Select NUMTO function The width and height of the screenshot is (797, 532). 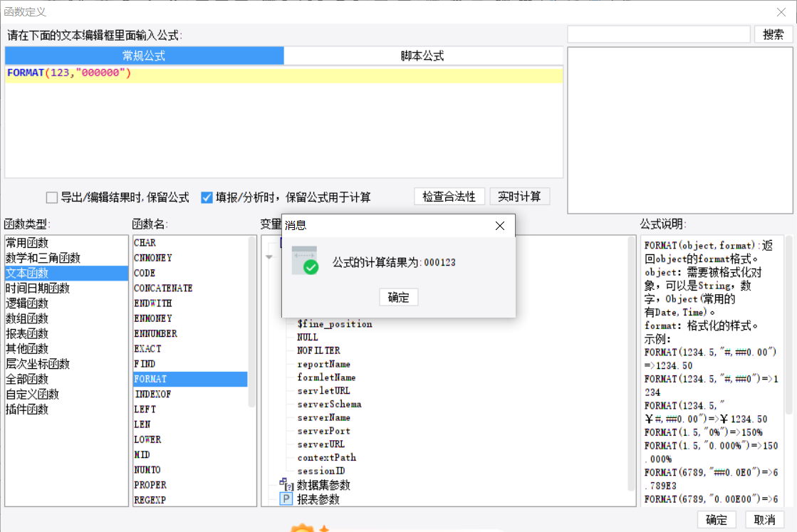point(190,469)
